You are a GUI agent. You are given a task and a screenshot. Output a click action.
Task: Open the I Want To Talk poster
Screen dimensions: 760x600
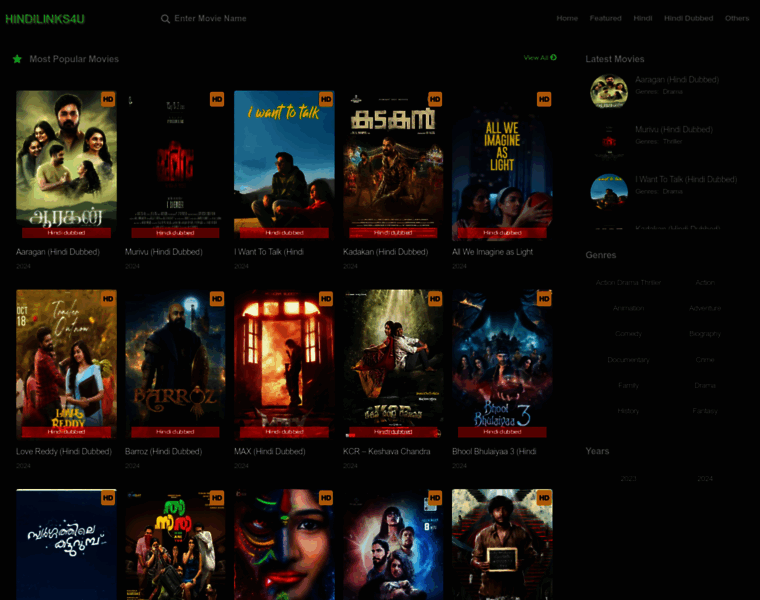pyautogui.click(x=285, y=165)
